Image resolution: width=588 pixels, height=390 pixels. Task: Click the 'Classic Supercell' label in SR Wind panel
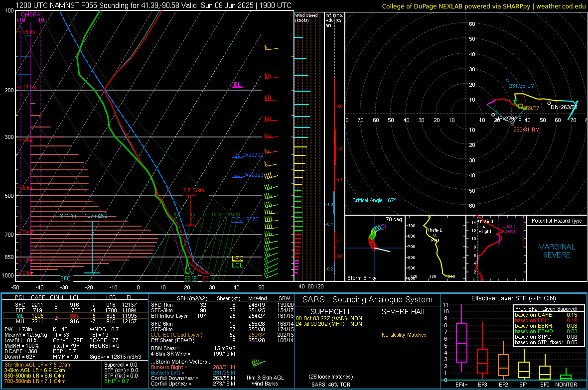click(509, 229)
